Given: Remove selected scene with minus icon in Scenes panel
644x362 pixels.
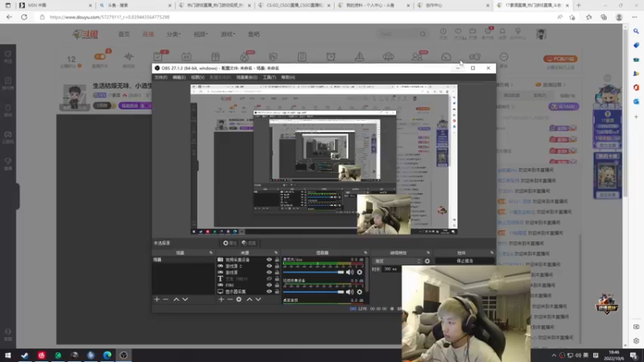Looking at the screenshot, I should [166, 299].
